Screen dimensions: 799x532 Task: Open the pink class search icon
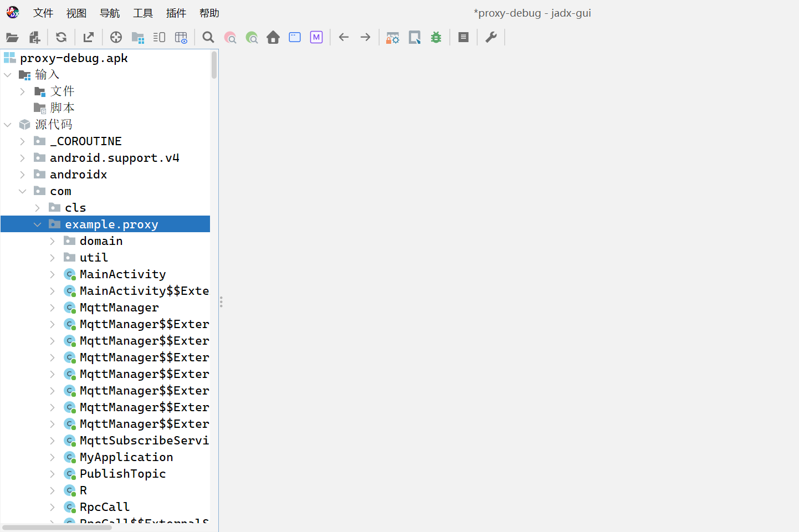(x=230, y=38)
